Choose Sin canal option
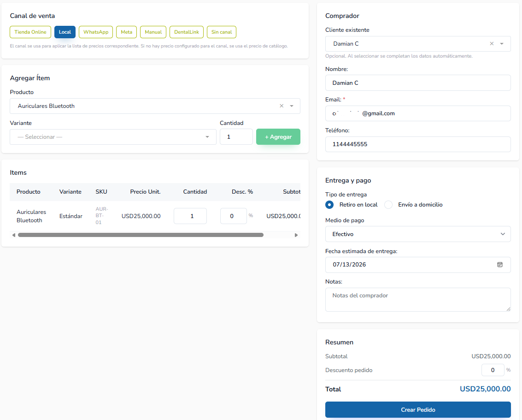Screen dimensions: 522x420 (222, 32)
